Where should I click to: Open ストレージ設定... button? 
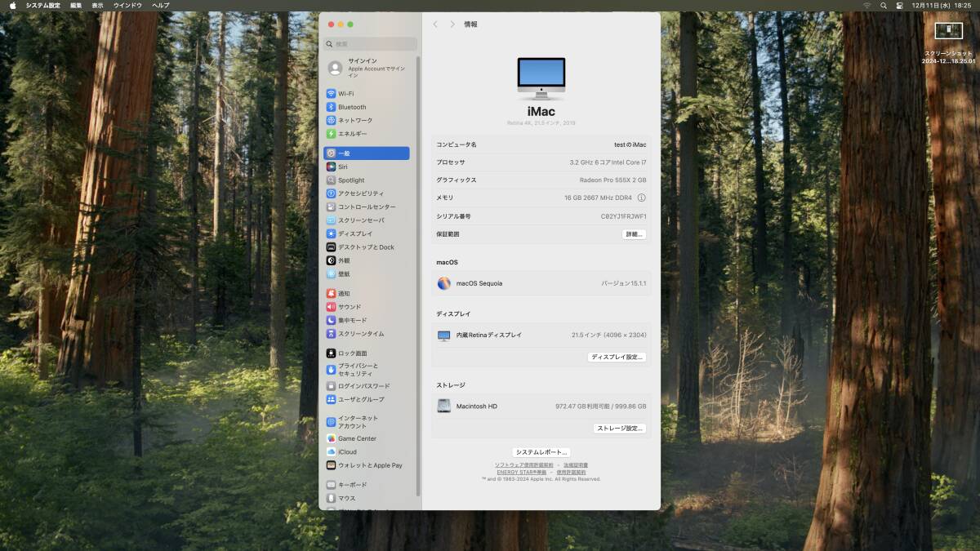620,428
